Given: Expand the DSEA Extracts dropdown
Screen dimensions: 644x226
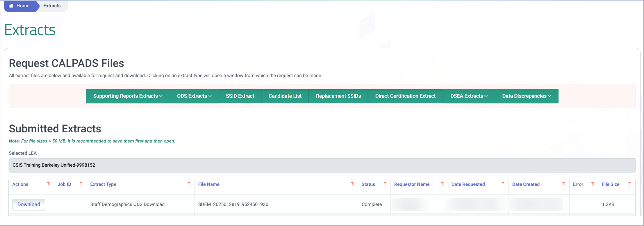Looking at the screenshot, I should (469, 96).
